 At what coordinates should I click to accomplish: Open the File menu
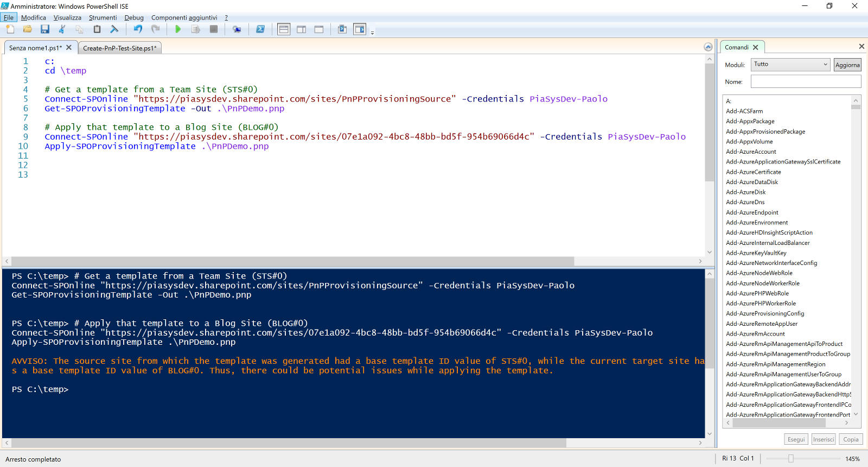pos(9,17)
